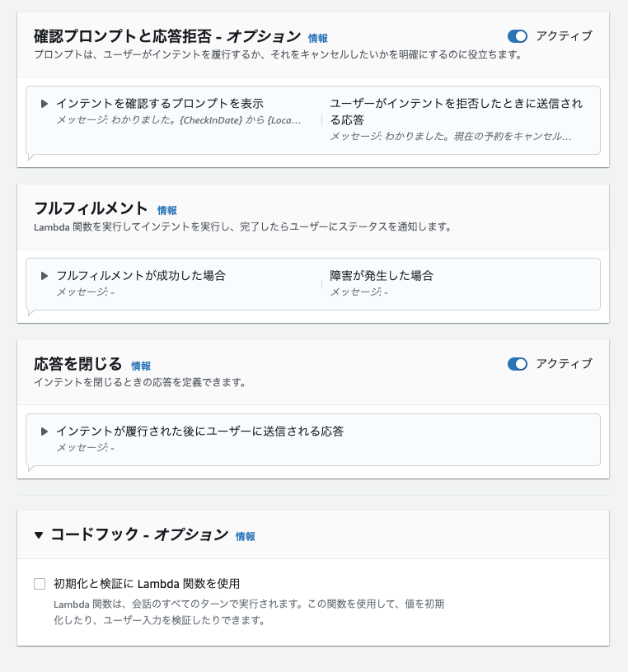Open the 情報 link next to フルフィルメント
The image size is (628, 672).
point(167,211)
